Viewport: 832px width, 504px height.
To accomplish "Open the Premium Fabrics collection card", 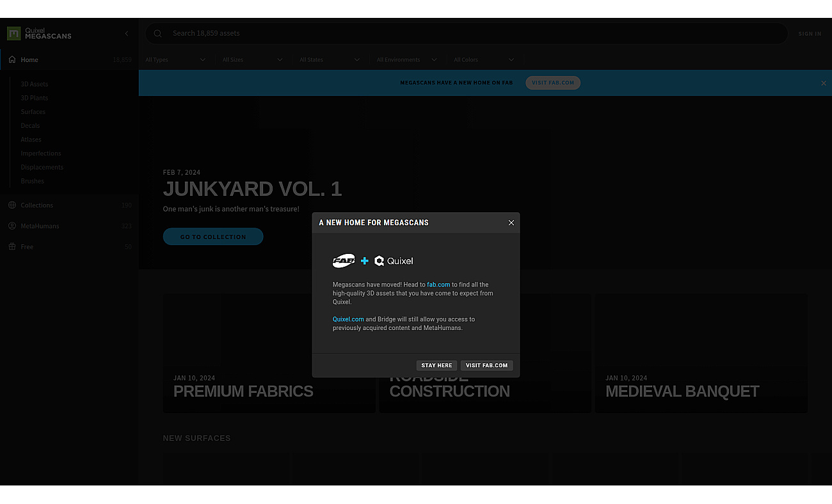I will (x=269, y=353).
